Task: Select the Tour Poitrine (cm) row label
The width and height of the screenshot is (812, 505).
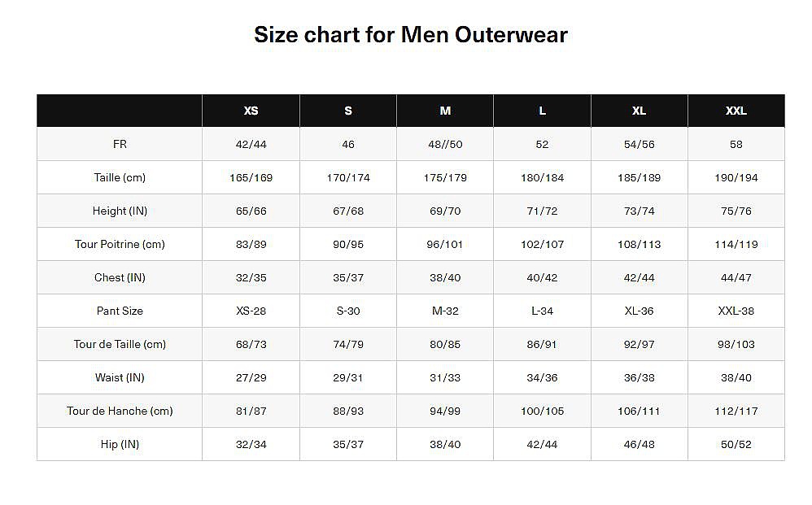Action: (120, 244)
